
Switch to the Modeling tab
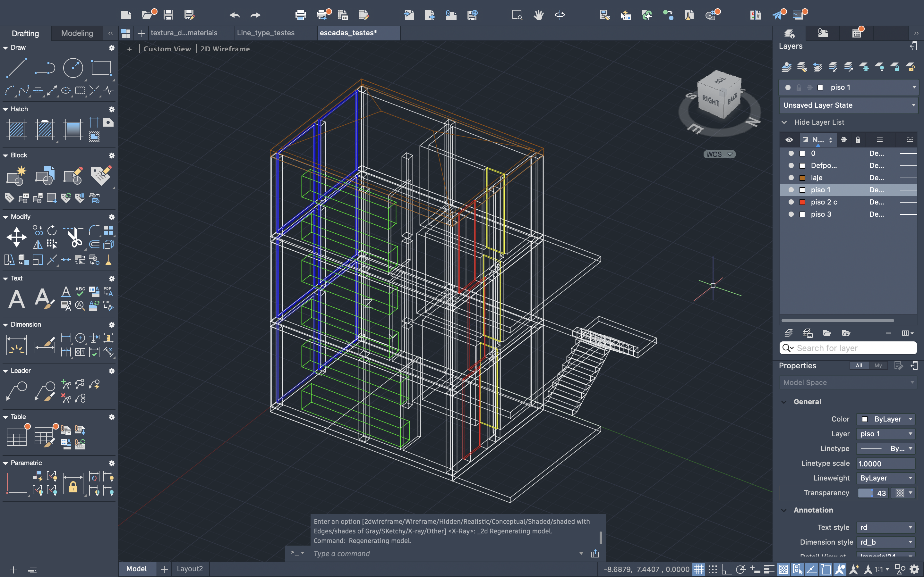point(77,33)
